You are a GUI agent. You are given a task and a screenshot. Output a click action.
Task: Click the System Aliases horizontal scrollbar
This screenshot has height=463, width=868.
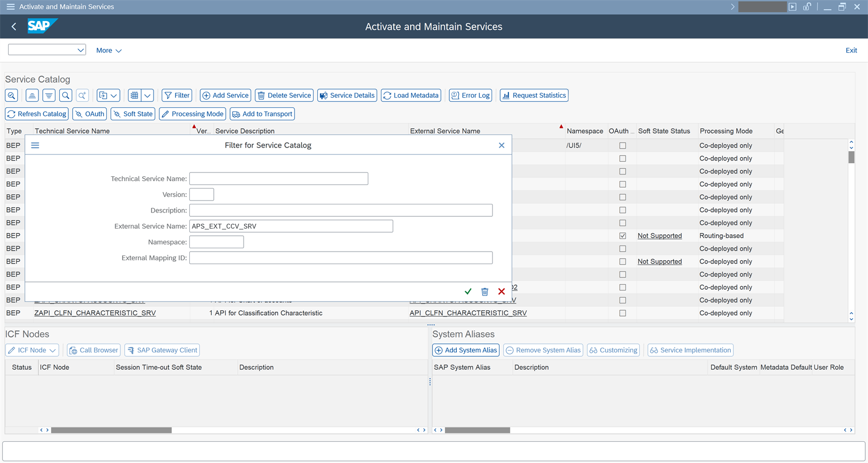[x=477, y=430]
